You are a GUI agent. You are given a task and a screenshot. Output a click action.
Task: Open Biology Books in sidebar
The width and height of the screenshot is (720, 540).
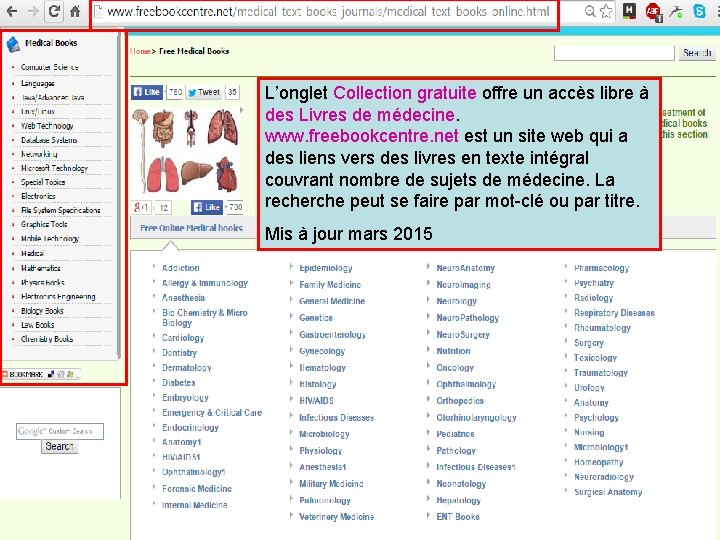42,310
